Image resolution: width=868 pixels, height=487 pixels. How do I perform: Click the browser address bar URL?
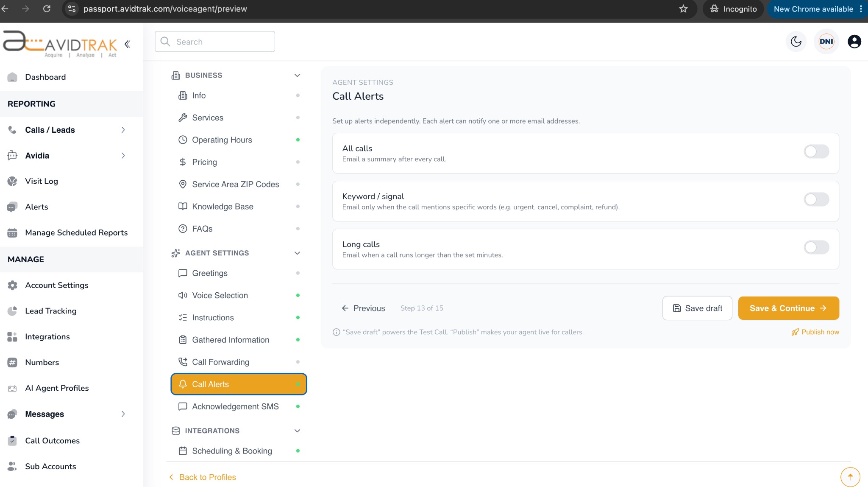[x=165, y=9]
